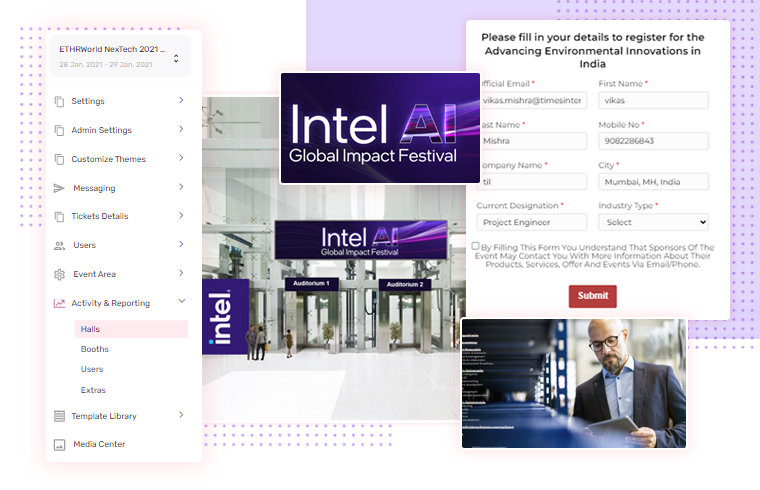Screen dimensions: 760x490
Task: Collapse the Activity & Reporting section
Action: pos(181,302)
